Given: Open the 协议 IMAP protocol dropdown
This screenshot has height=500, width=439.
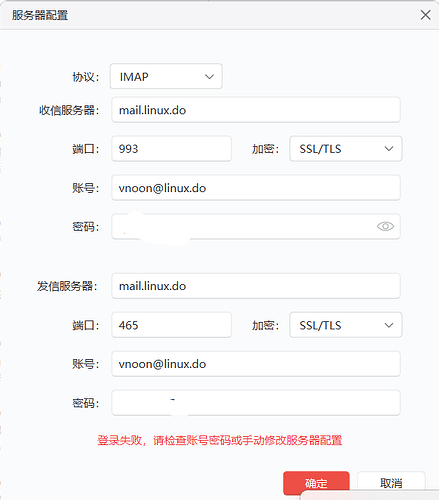Looking at the screenshot, I should [x=166, y=76].
